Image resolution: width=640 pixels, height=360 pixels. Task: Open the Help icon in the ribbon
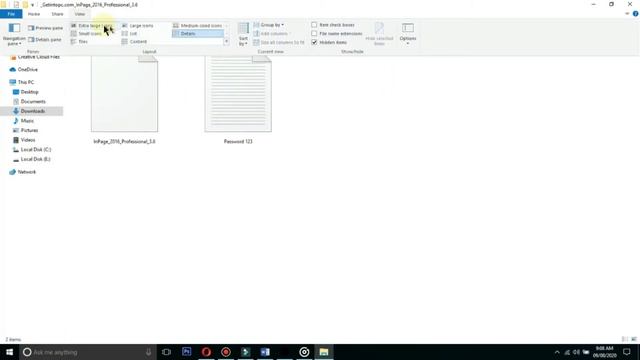coord(636,14)
